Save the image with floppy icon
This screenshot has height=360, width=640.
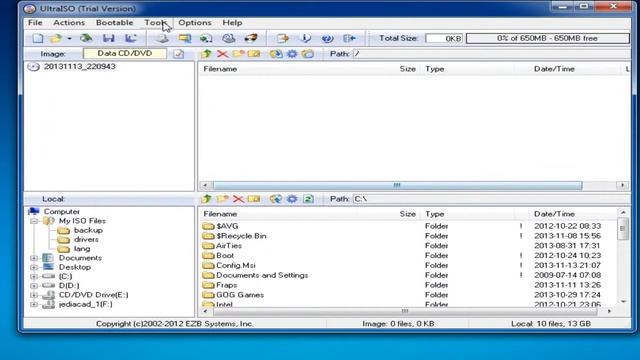click(x=109, y=38)
